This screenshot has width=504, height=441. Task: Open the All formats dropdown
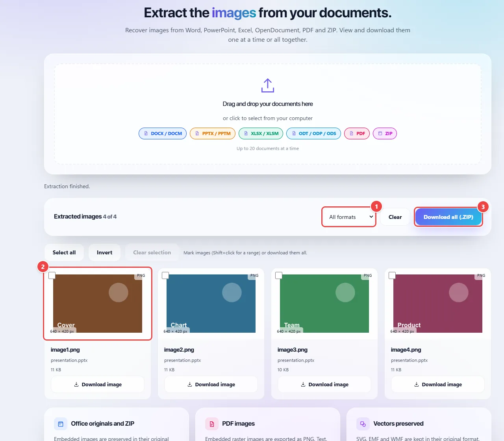[x=349, y=217]
